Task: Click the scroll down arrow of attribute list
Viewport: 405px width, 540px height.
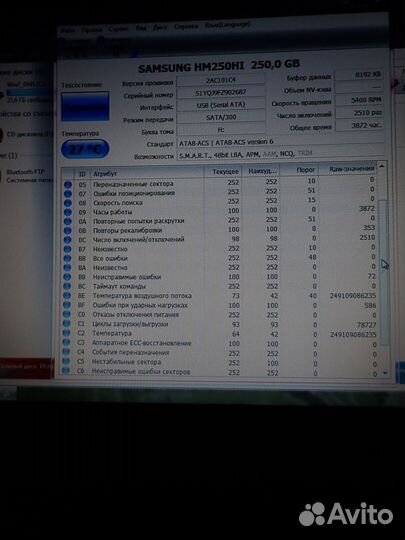Action: tap(385, 373)
